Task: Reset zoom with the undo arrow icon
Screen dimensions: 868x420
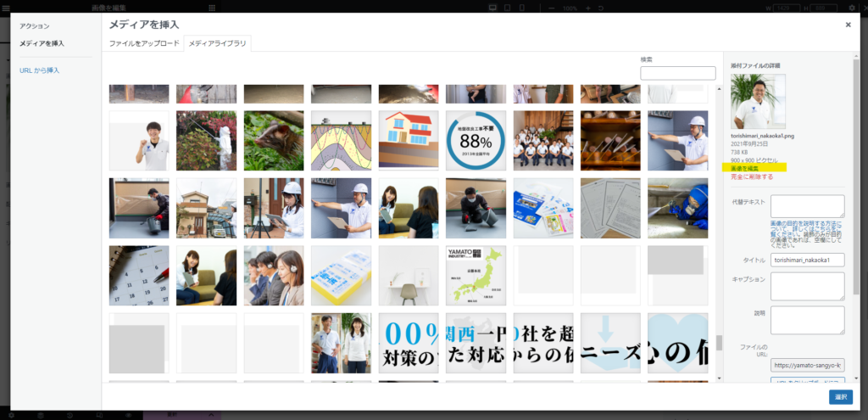Action: click(601, 8)
